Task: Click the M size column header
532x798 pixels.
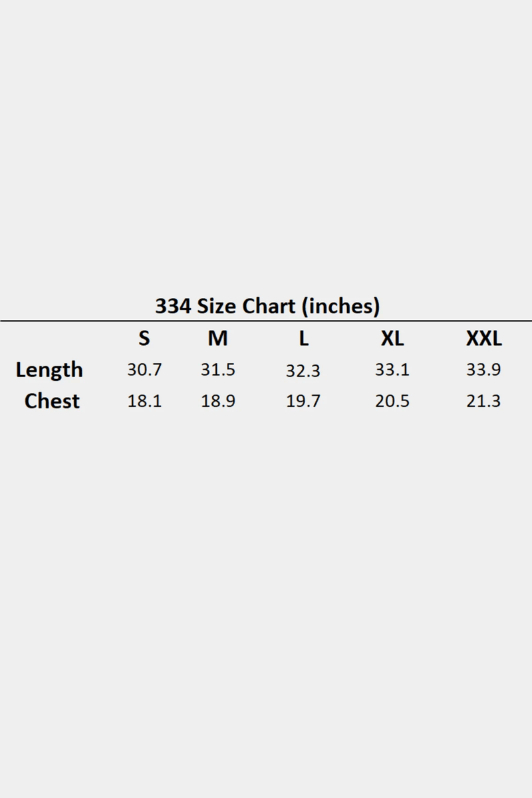Action: pyautogui.click(x=217, y=338)
